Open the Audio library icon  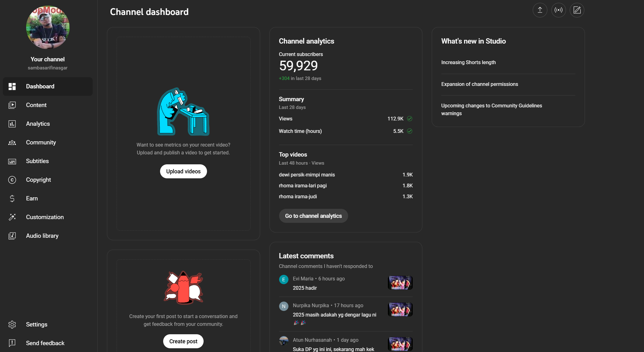pyautogui.click(x=12, y=236)
